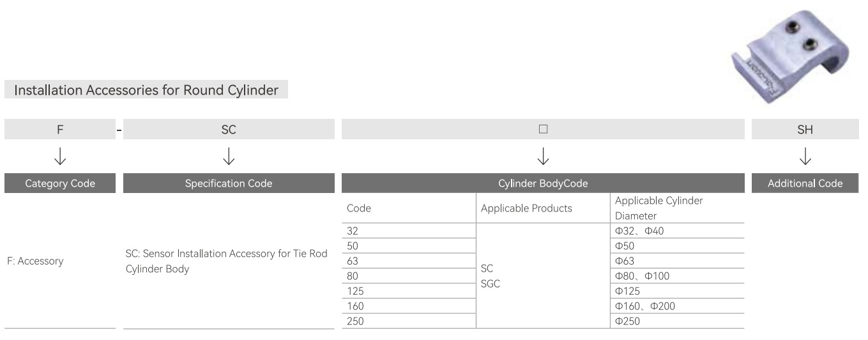Screen dimensions: 868x340
Task: Select the Category Code header
Action: [60, 183]
